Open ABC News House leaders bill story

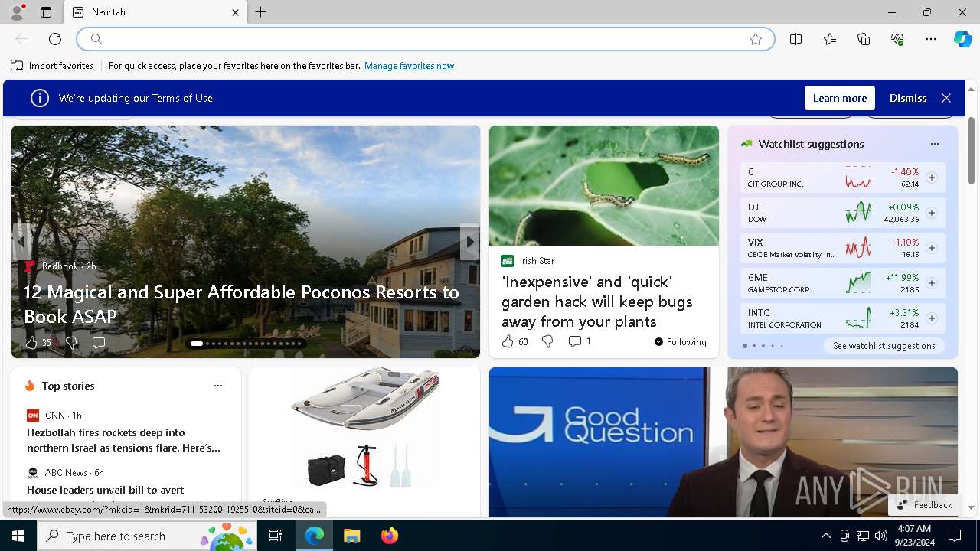[x=106, y=490]
